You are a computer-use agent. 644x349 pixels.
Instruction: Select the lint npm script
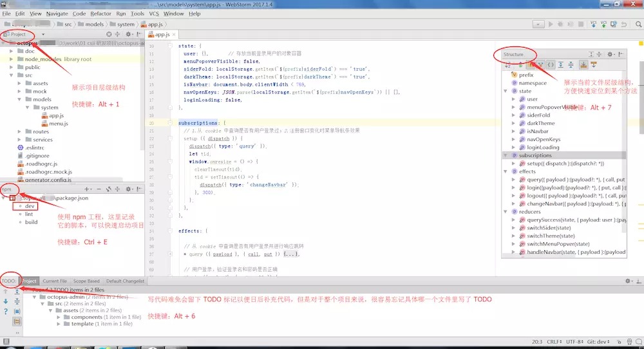coord(29,214)
